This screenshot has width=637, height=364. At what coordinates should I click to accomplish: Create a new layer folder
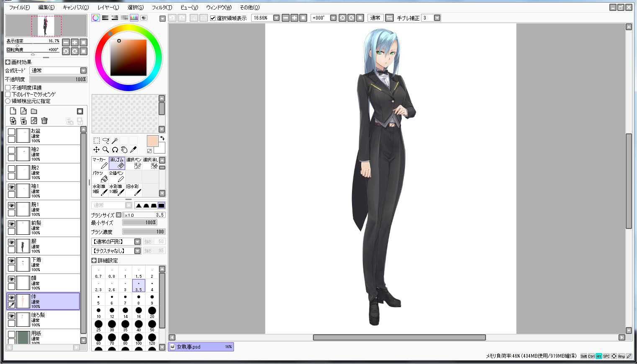[x=34, y=111]
